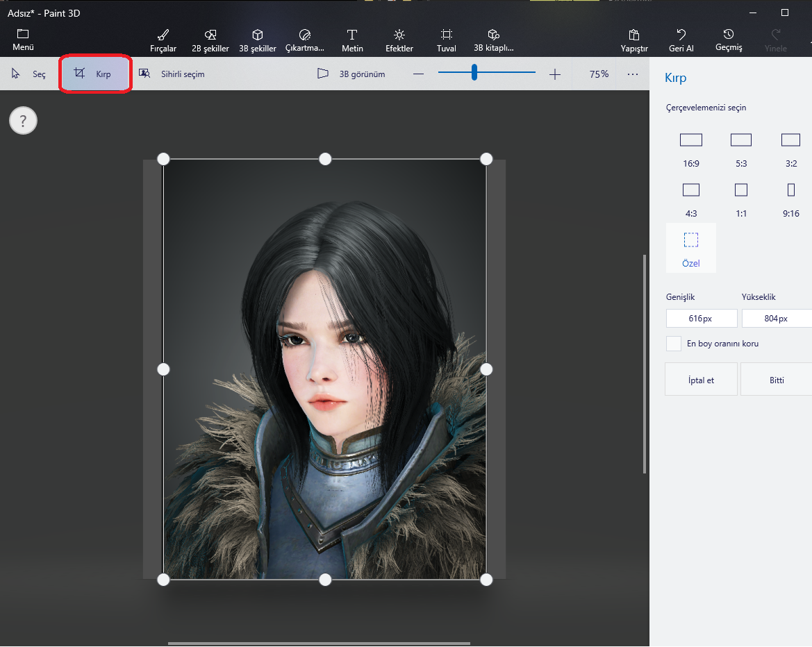Select the 16:9 crop ratio
This screenshot has width=812, height=647.
[x=691, y=151]
